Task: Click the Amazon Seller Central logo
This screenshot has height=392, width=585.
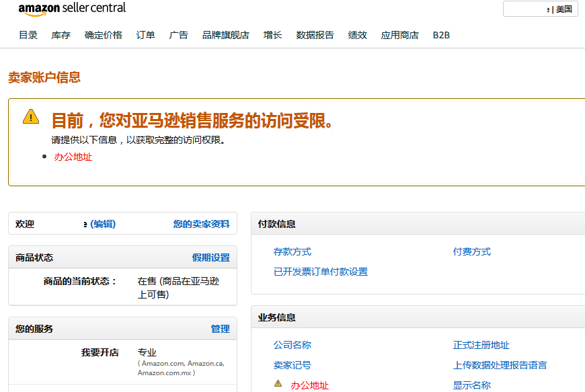Action: [72, 9]
